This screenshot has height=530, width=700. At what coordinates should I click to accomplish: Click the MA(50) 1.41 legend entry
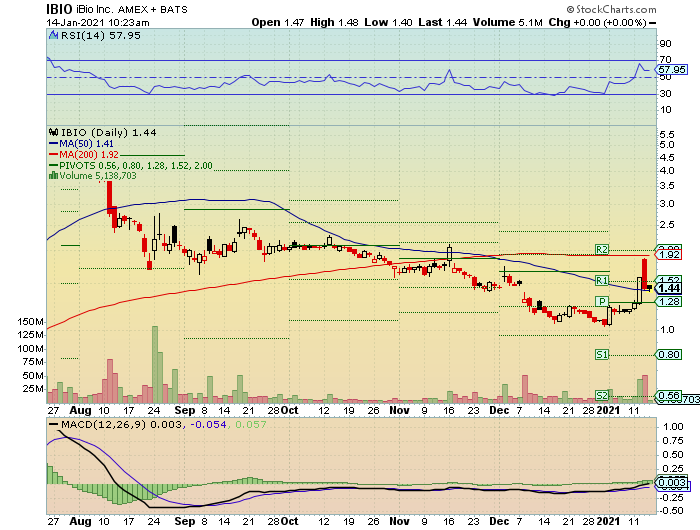tap(81, 144)
